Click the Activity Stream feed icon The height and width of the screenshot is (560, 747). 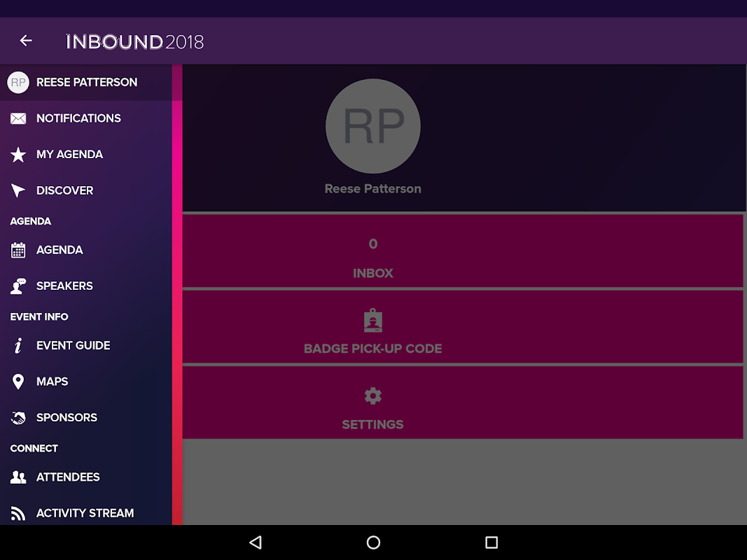18,513
